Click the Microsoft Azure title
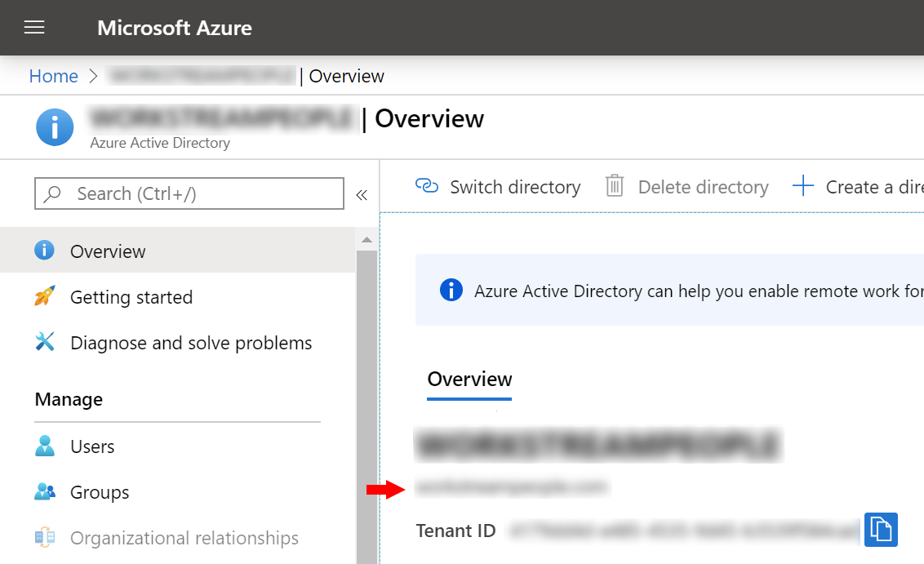This screenshot has height=564, width=924. [175, 28]
